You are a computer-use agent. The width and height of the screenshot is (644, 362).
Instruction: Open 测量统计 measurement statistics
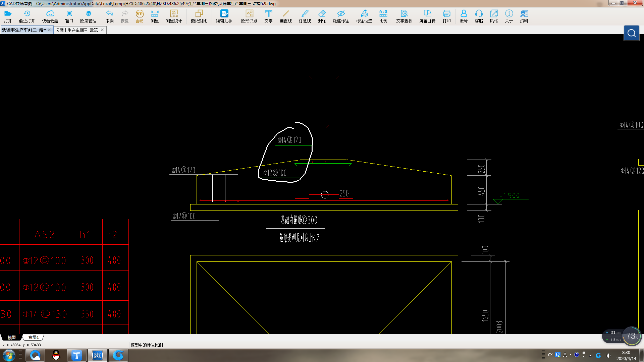pyautogui.click(x=174, y=16)
